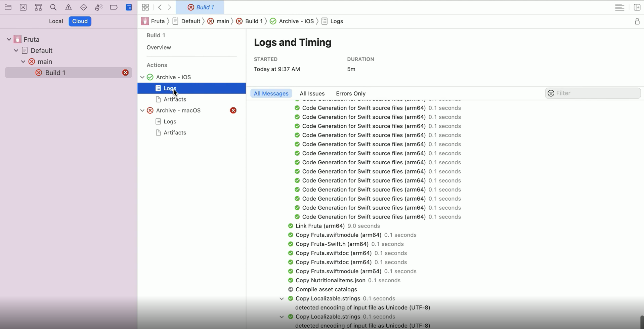Collapse the Archive - macOS action
This screenshot has width=644, height=329.
point(142,110)
